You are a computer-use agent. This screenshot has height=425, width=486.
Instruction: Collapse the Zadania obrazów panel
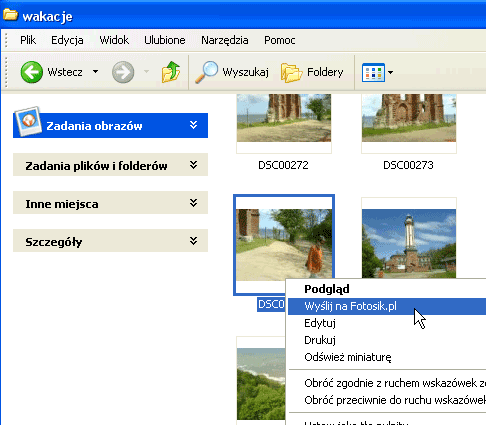pyautogui.click(x=193, y=125)
